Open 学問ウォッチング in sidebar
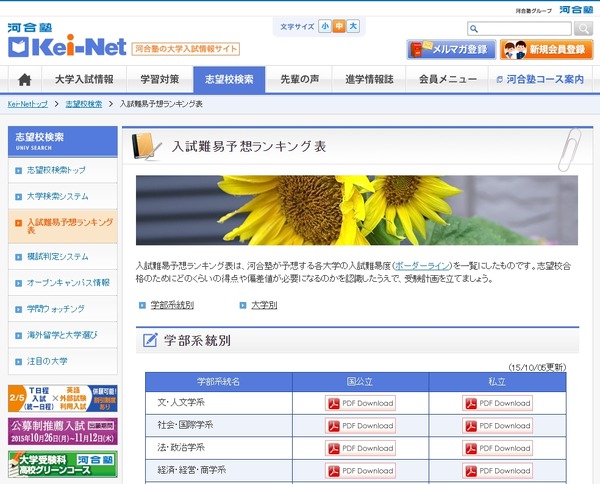The height and width of the screenshot is (484, 600). tap(63, 309)
